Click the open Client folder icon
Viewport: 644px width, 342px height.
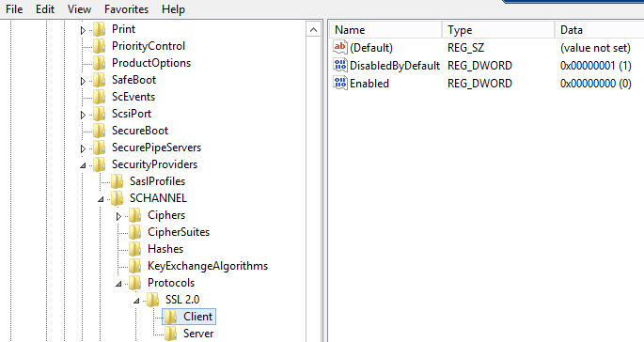(170, 317)
